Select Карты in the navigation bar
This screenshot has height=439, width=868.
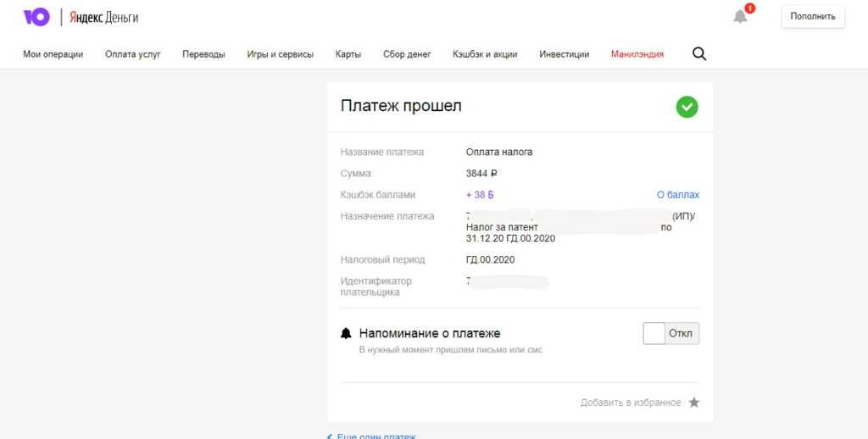pyautogui.click(x=348, y=54)
